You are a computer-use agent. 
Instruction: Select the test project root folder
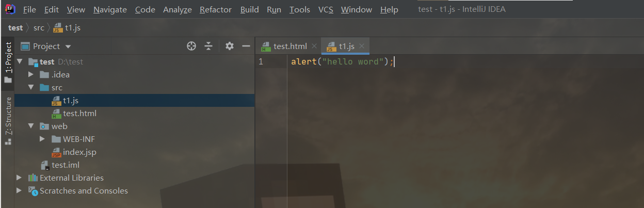point(47,61)
